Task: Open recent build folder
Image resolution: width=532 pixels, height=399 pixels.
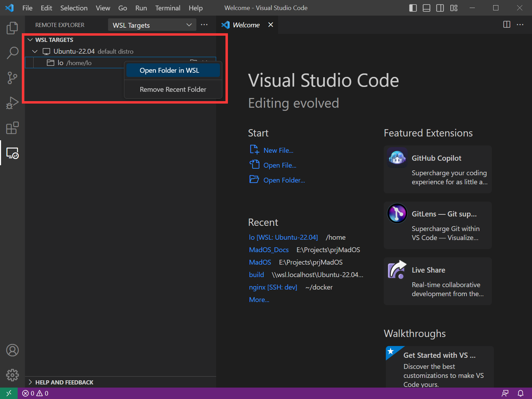Action: (x=257, y=275)
